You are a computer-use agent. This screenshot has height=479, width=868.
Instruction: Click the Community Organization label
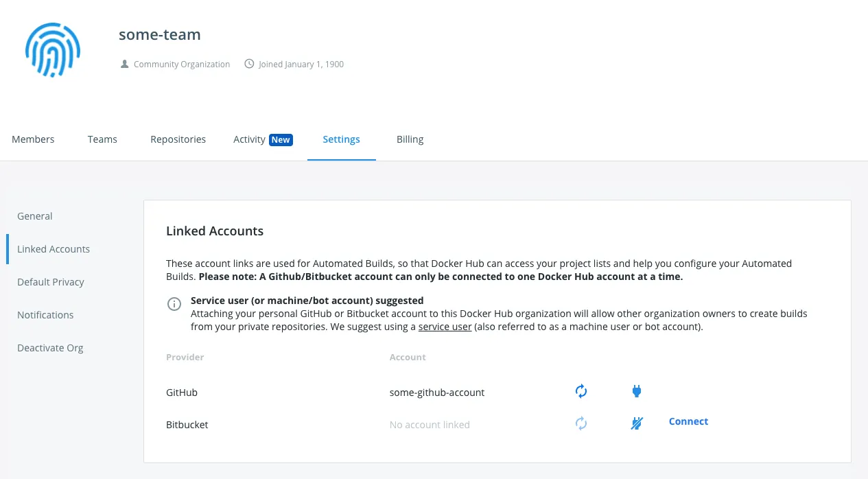(x=182, y=64)
